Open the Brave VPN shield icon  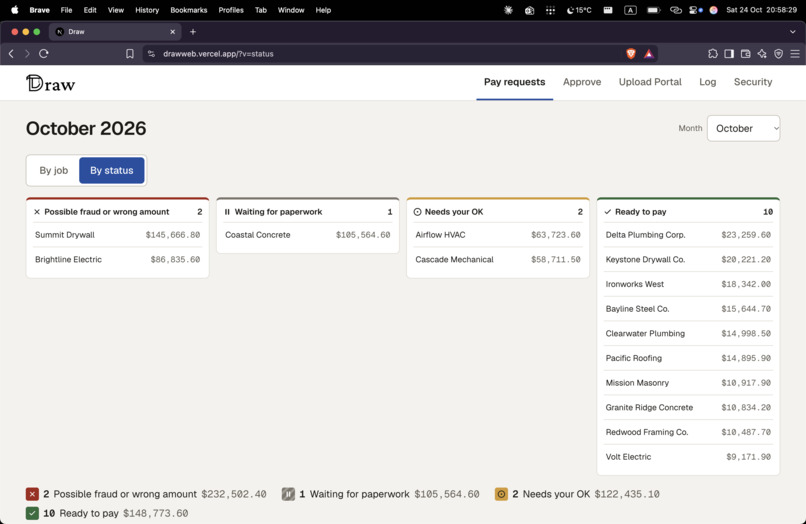tap(778, 53)
